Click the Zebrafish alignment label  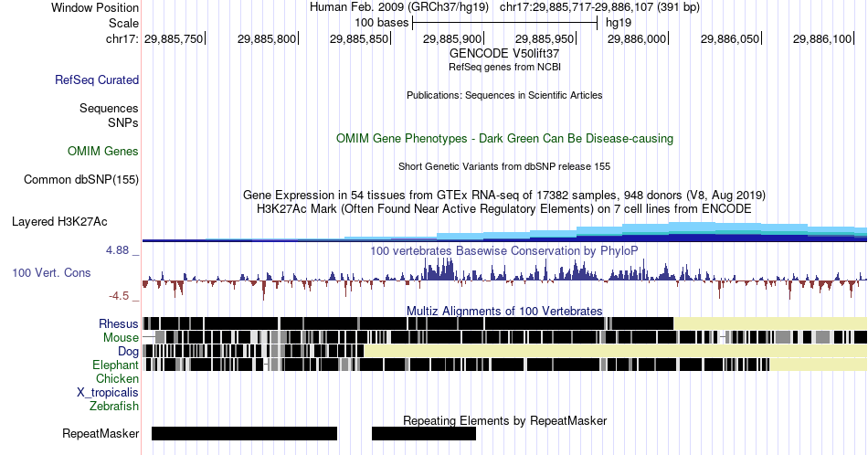coord(114,406)
